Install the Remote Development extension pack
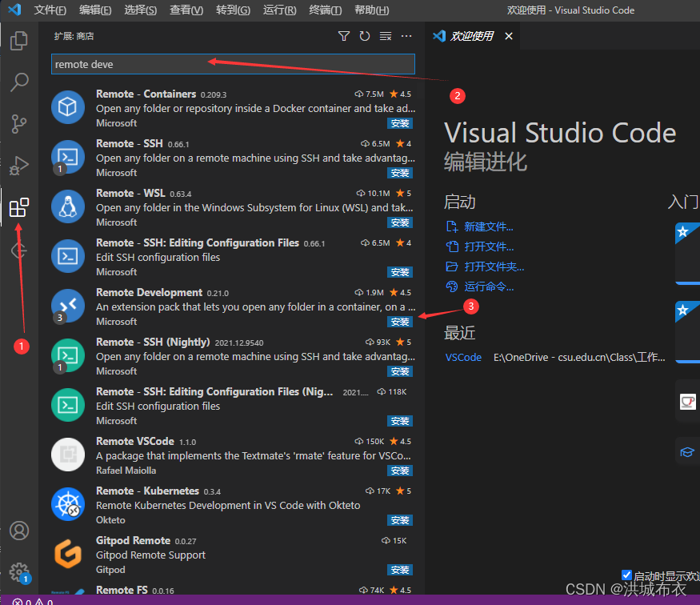 click(399, 322)
